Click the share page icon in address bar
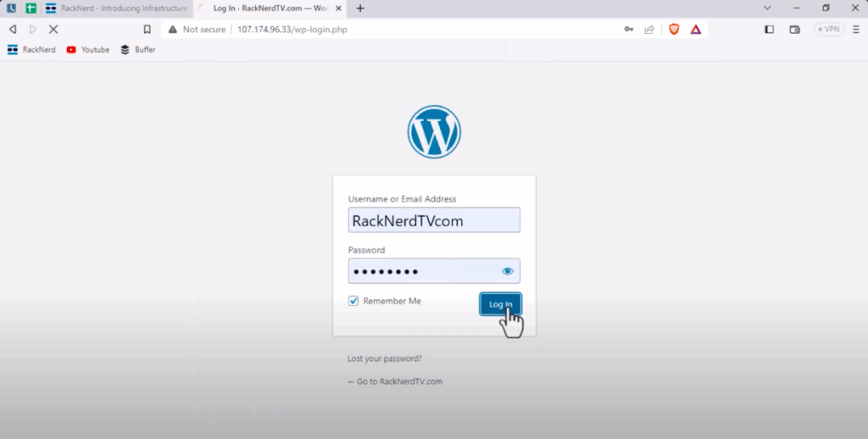The width and height of the screenshot is (868, 439). 649,29
